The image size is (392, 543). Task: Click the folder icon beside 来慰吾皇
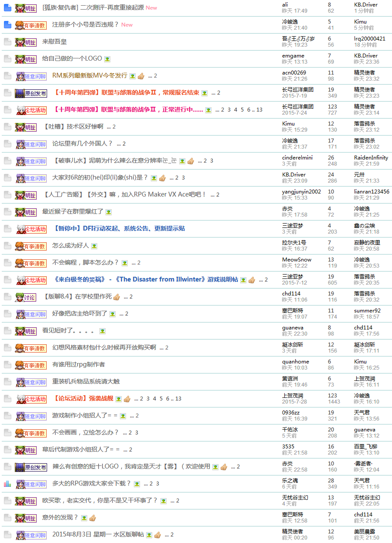coord(7,42)
